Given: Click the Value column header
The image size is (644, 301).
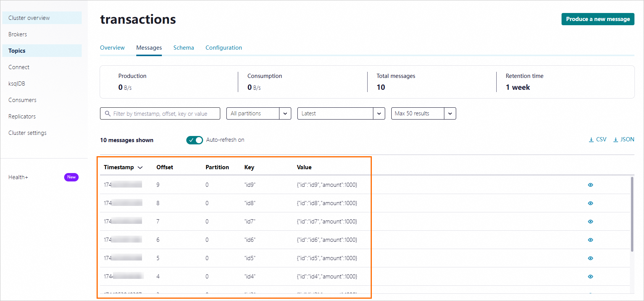Looking at the screenshot, I should [x=304, y=167].
